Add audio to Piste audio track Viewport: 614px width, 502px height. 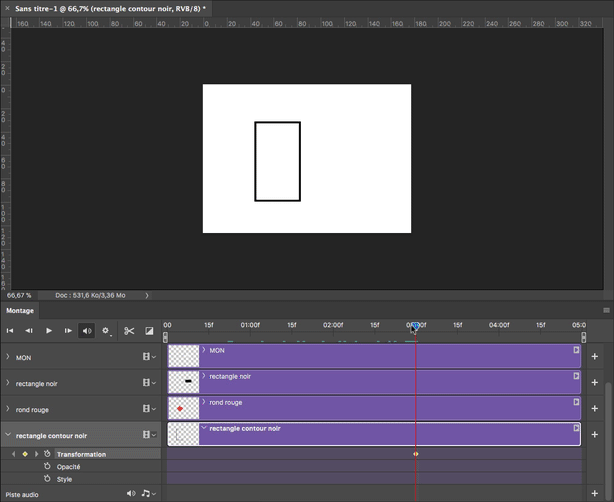594,493
